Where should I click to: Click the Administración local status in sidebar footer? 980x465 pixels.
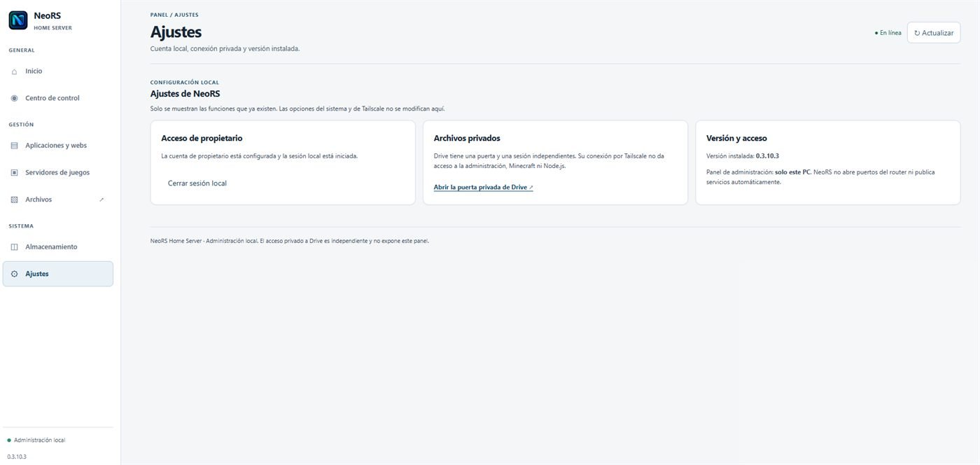pyautogui.click(x=36, y=440)
